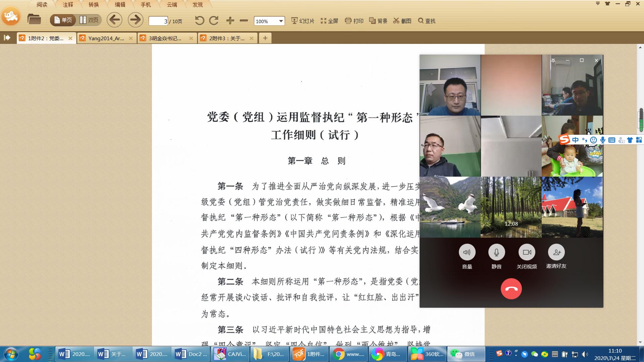Click the page number input field
Viewport: 644px width, 362px height.
pyautogui.click(x=158, y=21)
